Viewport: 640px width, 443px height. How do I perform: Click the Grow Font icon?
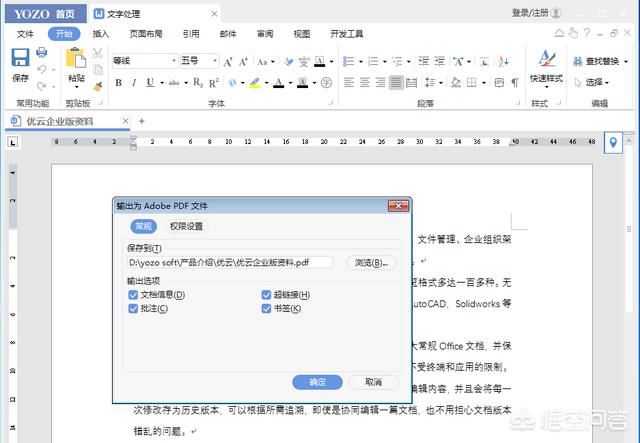click(x=228, y=62)
